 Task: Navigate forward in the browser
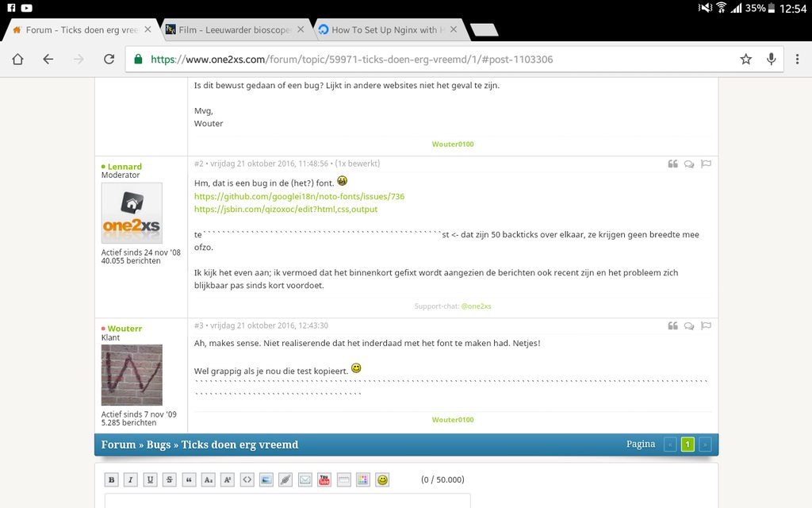tap(79, 59)
